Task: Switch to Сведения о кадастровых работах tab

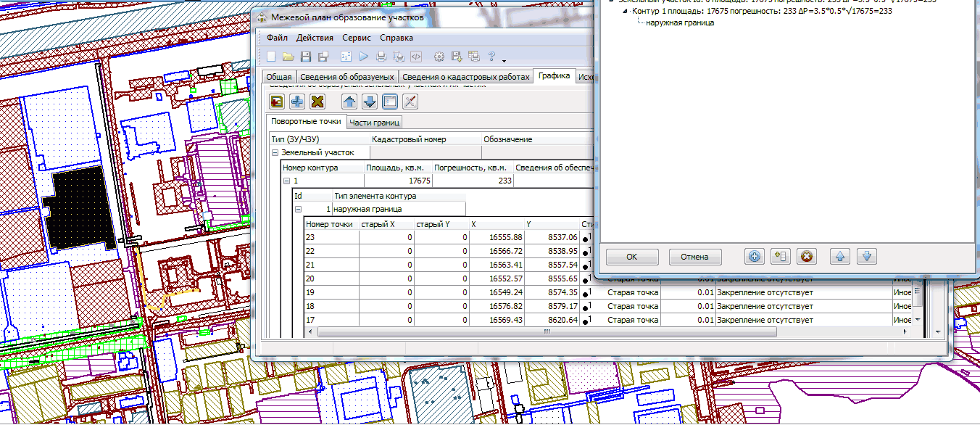Action: pyautogui.click(x=465, y=77)
